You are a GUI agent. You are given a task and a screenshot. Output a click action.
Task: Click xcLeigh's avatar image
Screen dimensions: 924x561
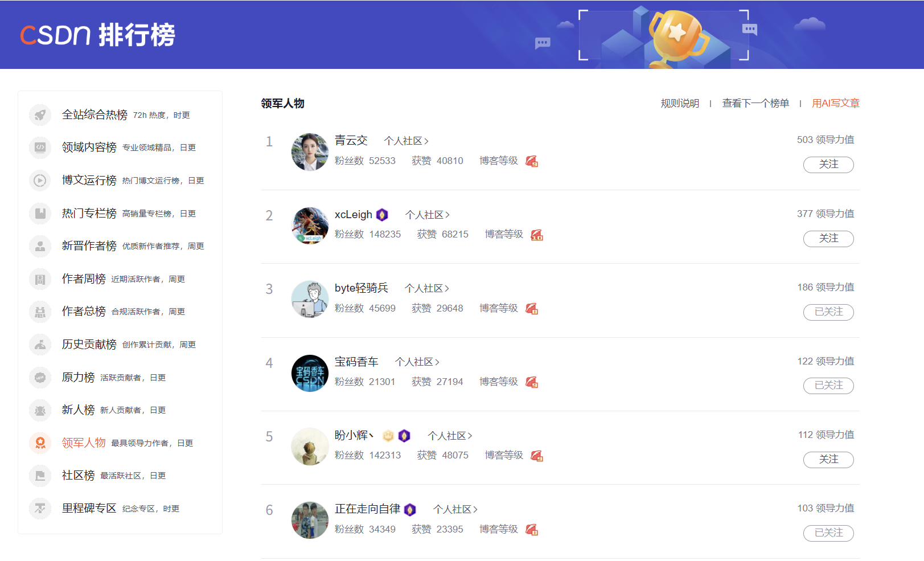(x=310, y=226)
